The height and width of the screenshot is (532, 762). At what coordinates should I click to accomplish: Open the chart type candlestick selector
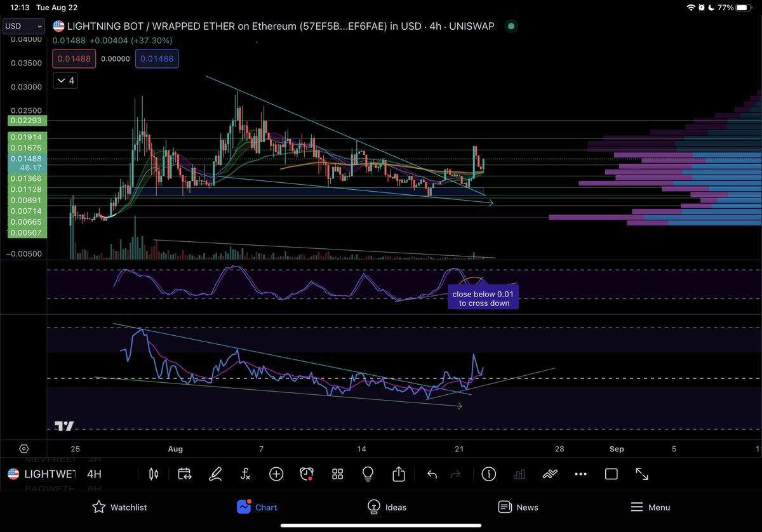point(152,474)
